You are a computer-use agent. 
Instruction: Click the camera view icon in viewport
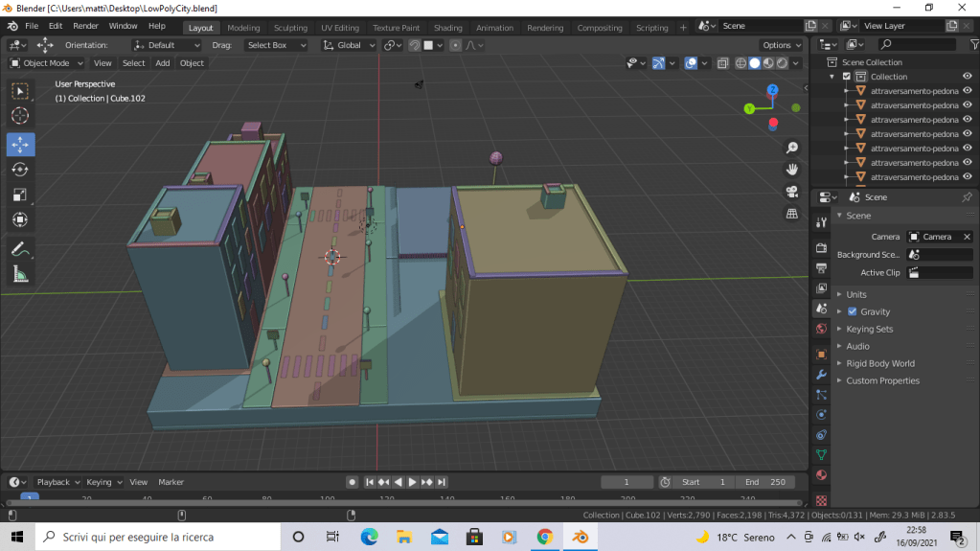[792, 192]
